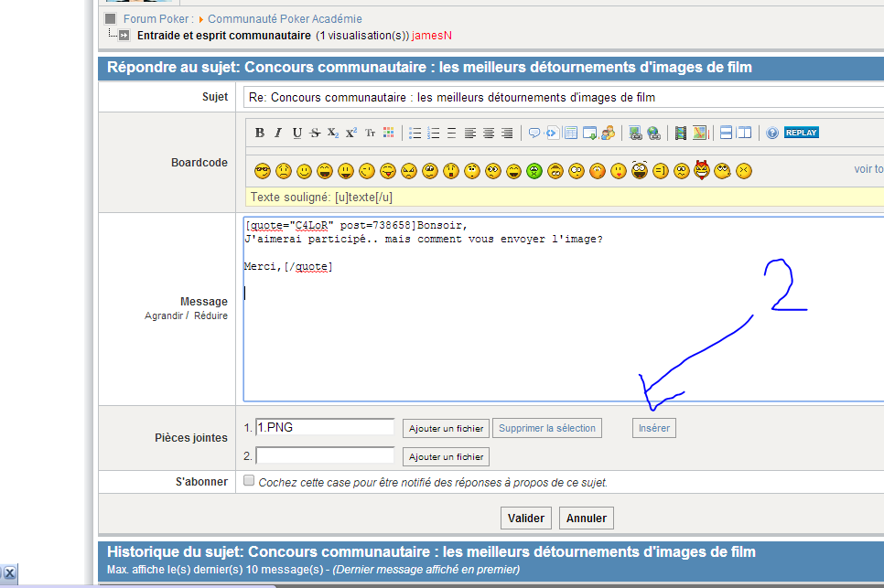884x588 pixels.
Task: Open Entraide et esprit communautaire link
Action: [224, 36]
